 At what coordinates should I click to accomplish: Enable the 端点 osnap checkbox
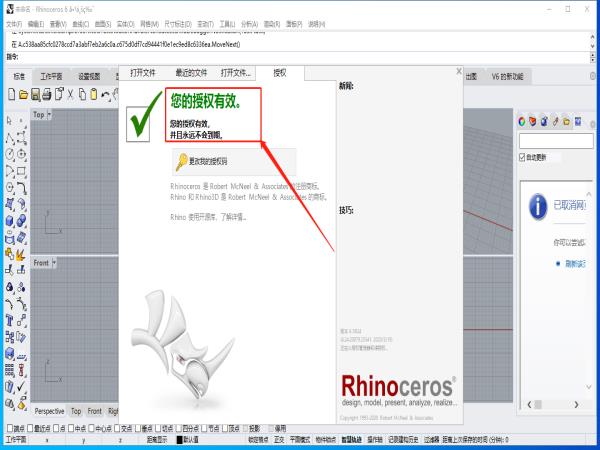point(10,428)
